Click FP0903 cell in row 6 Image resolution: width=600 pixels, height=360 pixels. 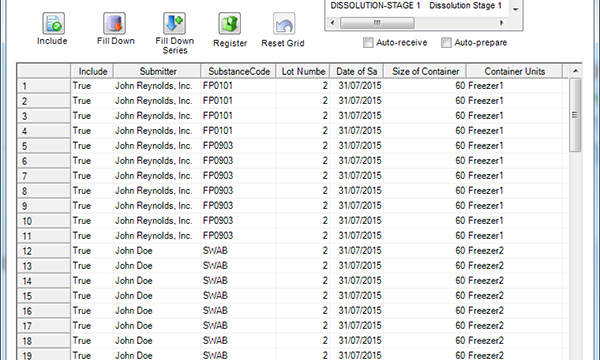(238, 161)
